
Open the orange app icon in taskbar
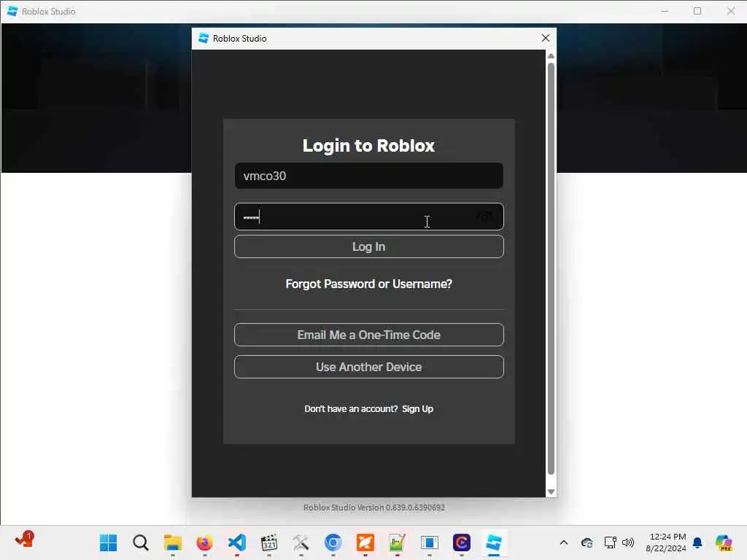coord(365,542)
